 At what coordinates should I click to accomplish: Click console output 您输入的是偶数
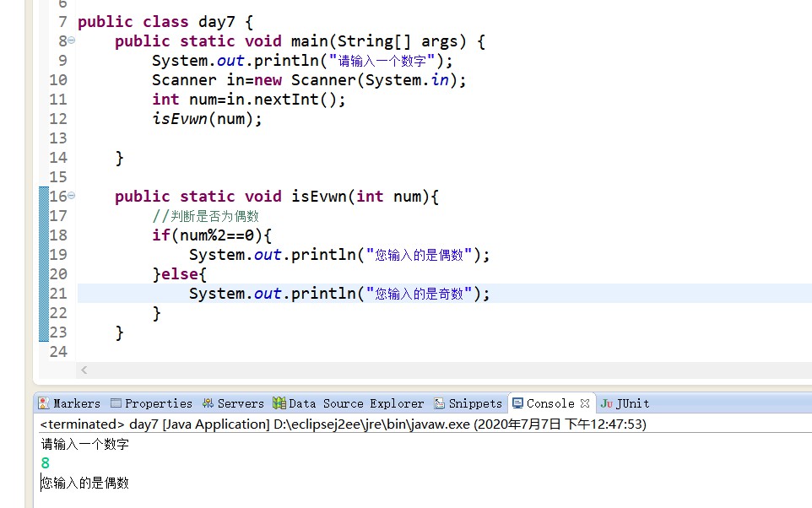pos(85,483)
